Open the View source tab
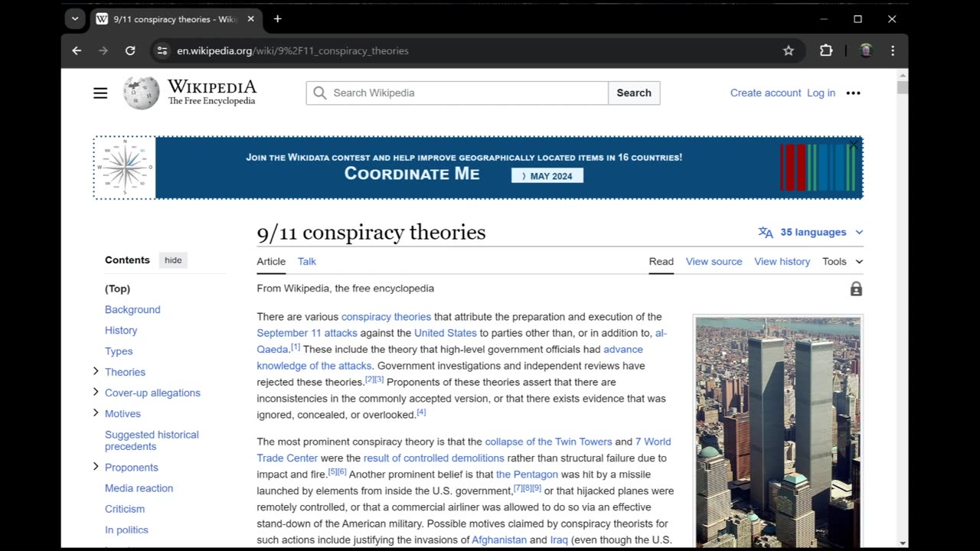This screenshot has height=551, width=980. pos(714,261)
